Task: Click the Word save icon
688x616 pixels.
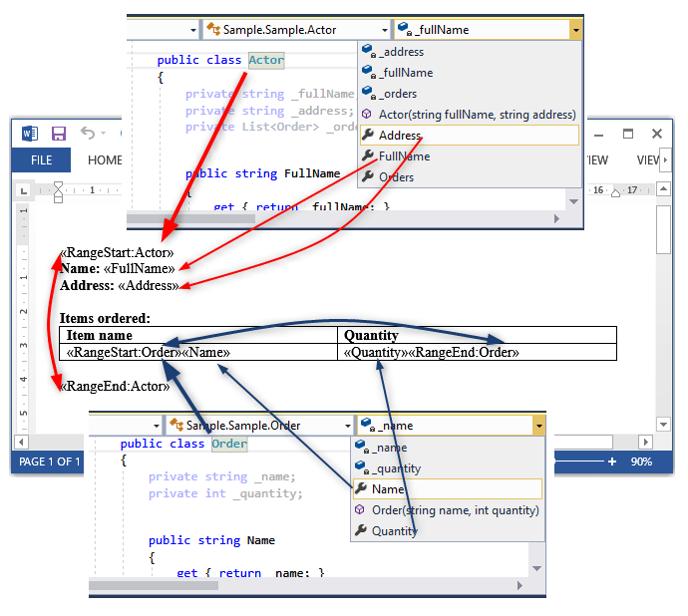Action: (59, 134)
